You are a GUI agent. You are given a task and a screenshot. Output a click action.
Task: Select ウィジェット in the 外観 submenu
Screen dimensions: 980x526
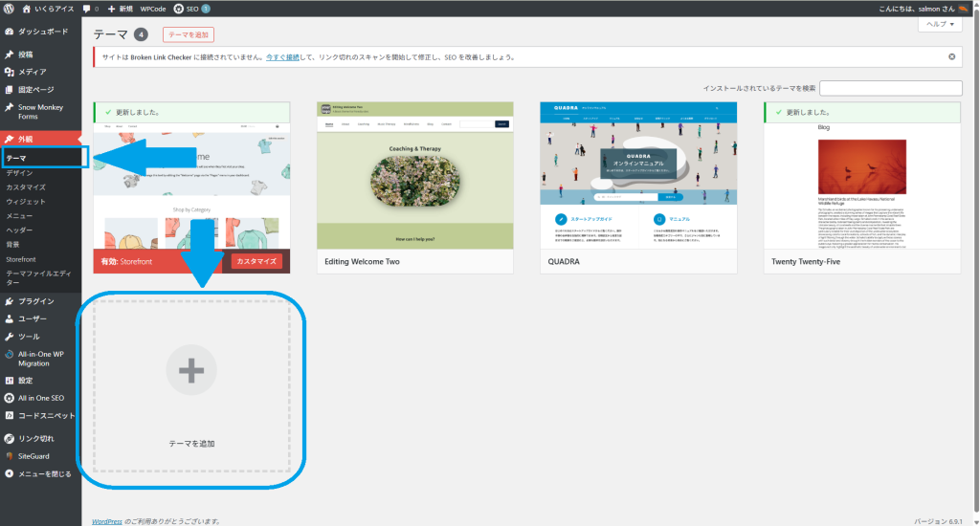tap(26, 202)
